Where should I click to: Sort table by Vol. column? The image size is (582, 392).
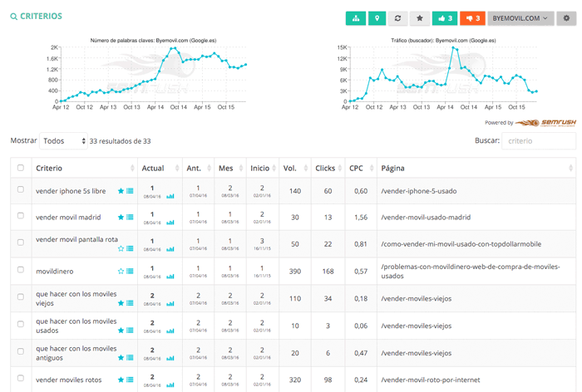pos(295,168)
